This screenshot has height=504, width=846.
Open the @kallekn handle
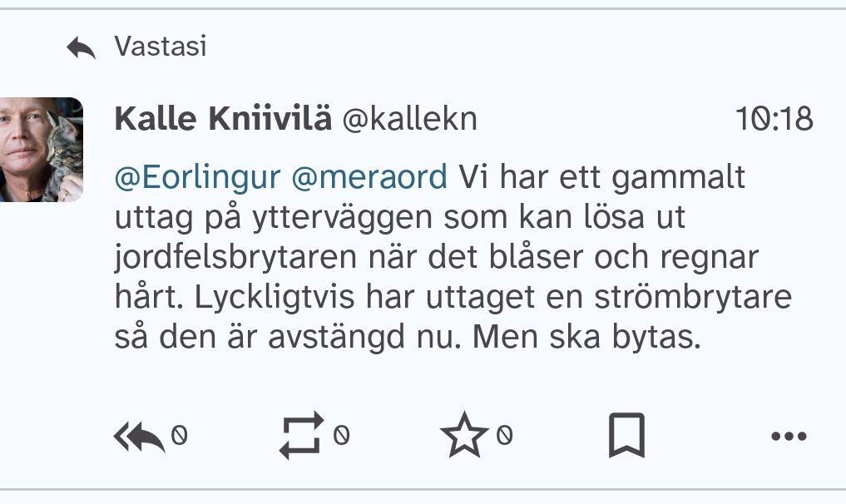click(x=410, y=119)
